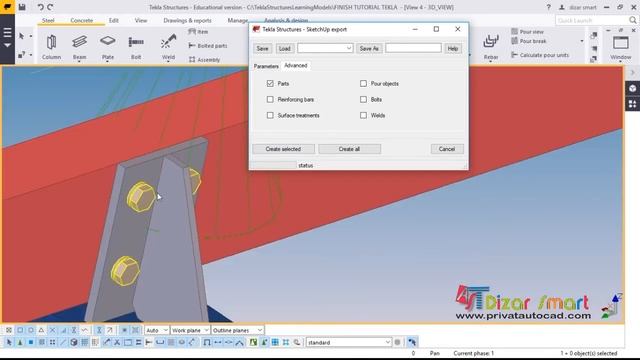Image resolution: width=640 pixels, height=360 pixels.
Task: Click the Cancel button
Action: click(447, 149)
